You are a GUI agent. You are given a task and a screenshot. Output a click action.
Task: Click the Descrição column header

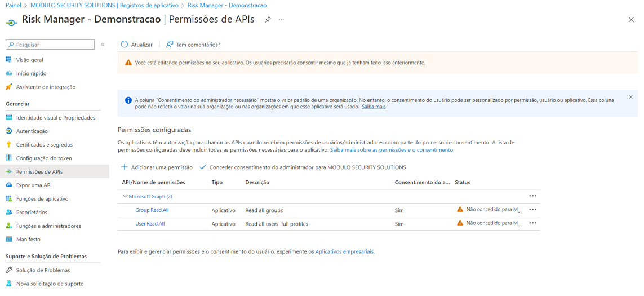[x=257, y=182]
